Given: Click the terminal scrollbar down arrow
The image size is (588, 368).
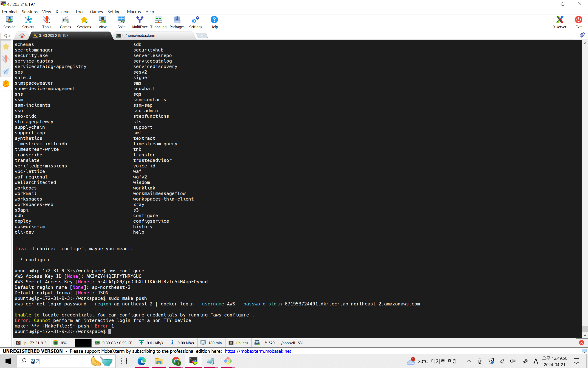Looking at the screenshot, I should point(585,335).
